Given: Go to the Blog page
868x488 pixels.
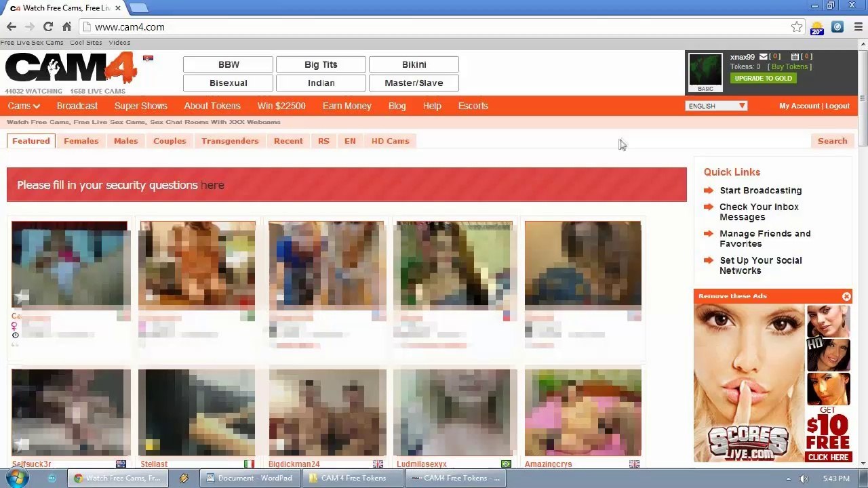Looking at the screenshot, I should (397, 106).
